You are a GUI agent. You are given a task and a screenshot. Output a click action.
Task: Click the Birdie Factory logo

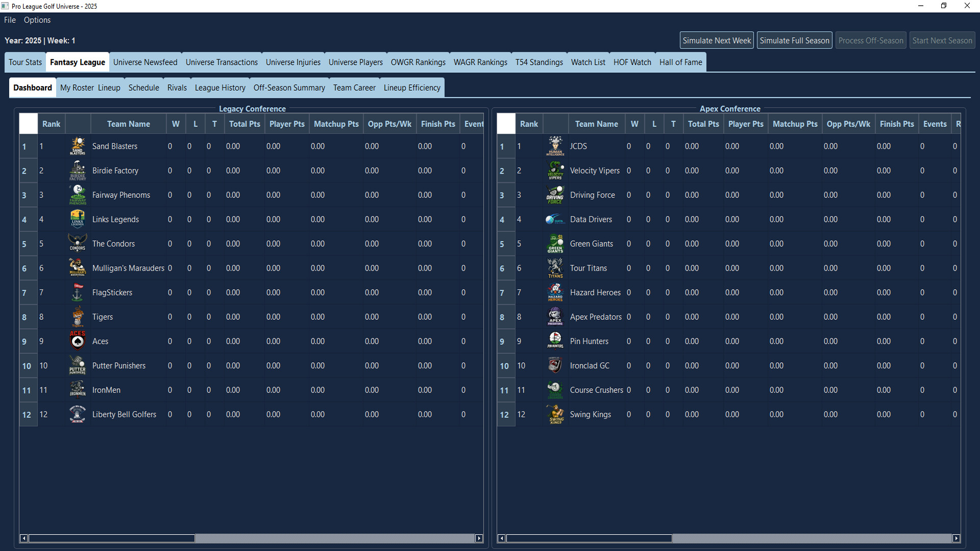click(78, 170)
